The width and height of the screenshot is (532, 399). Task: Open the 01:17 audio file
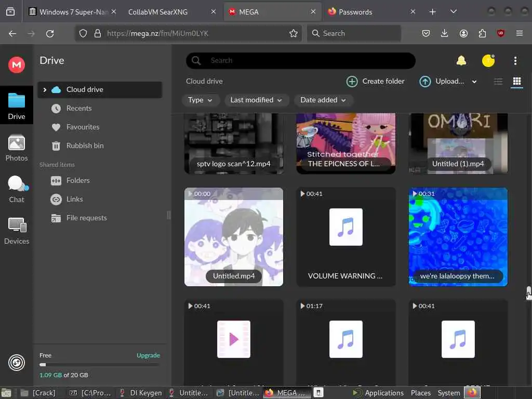(x=345, y=342)
